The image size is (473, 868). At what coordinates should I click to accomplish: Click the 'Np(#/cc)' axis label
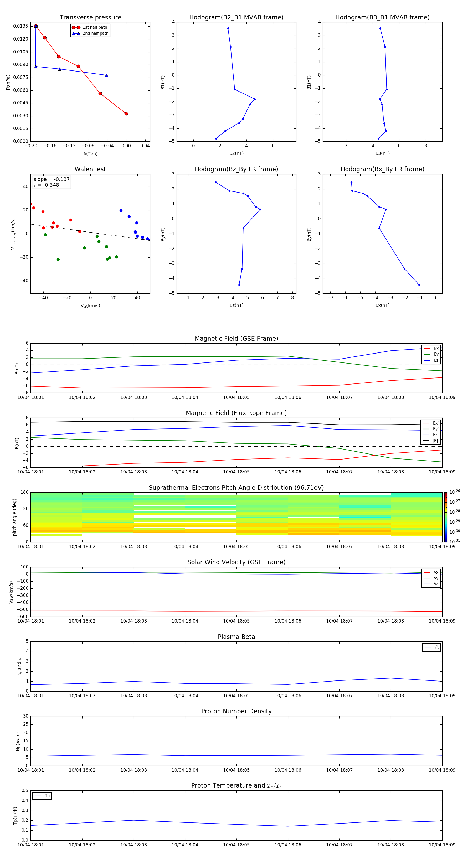click(x=18, y=741)
